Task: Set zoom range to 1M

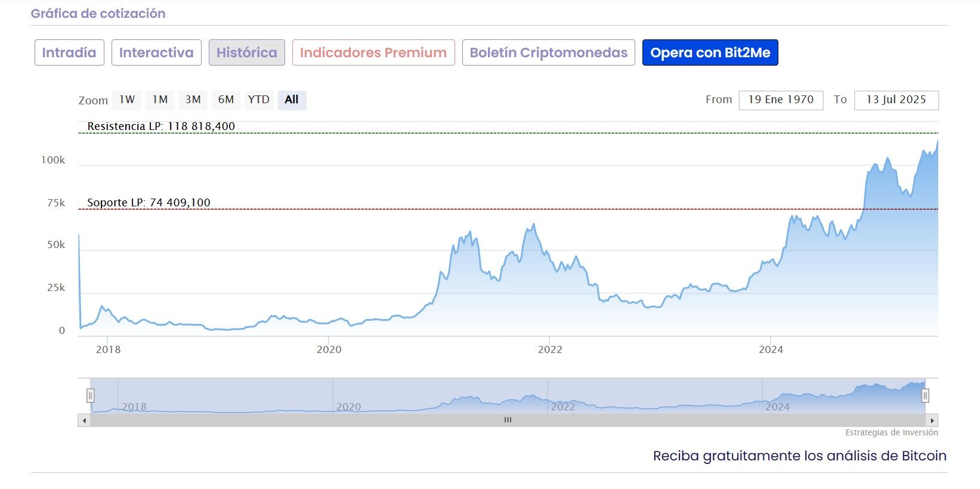Action: [x=159, y=100]
